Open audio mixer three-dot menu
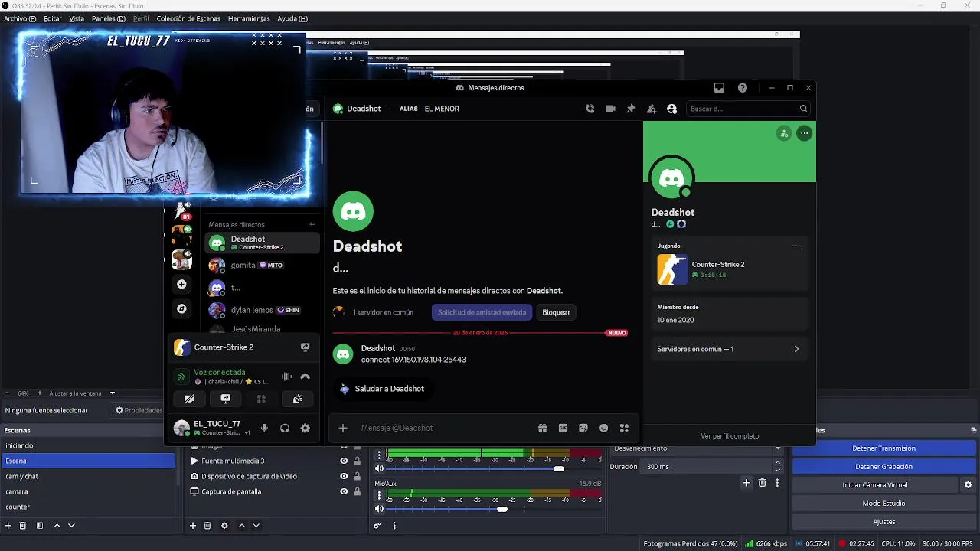Image resolution: width=980 pixels, height=551 pixels. (394, 526)
